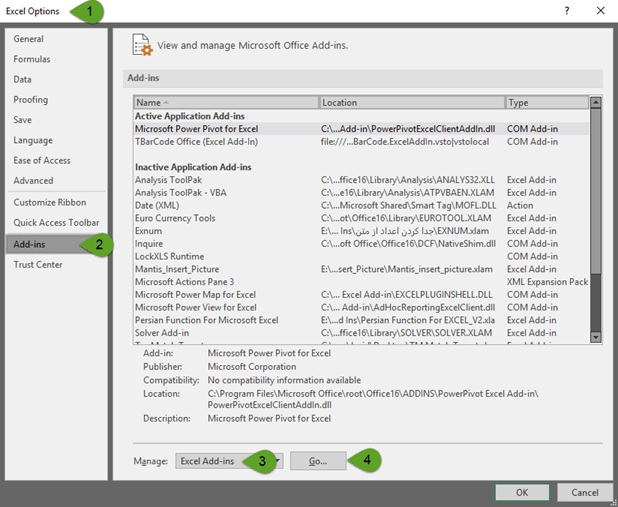Open the Trust Center category
618x507 pixels.
click(x=38, y=264)
